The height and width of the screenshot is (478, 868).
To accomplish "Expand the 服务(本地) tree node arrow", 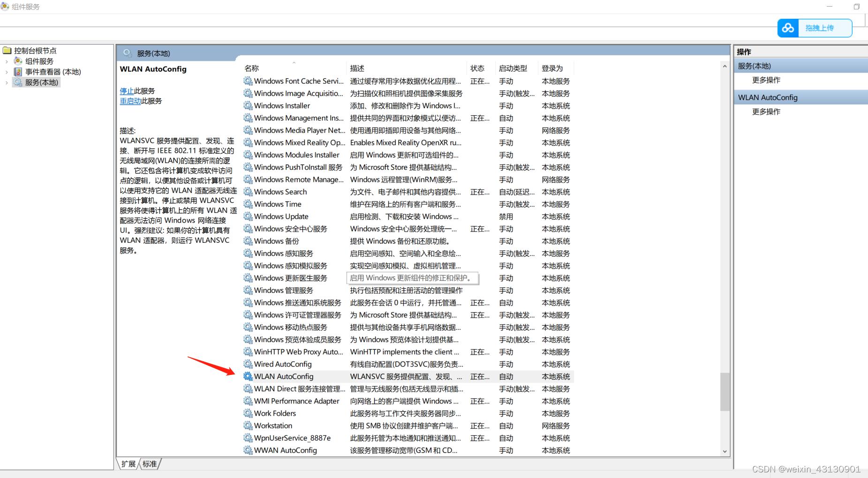I will coord(7,83).
